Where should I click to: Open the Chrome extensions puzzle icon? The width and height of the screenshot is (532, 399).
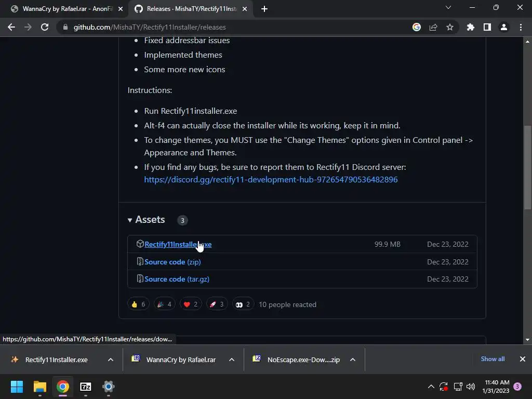471,27
